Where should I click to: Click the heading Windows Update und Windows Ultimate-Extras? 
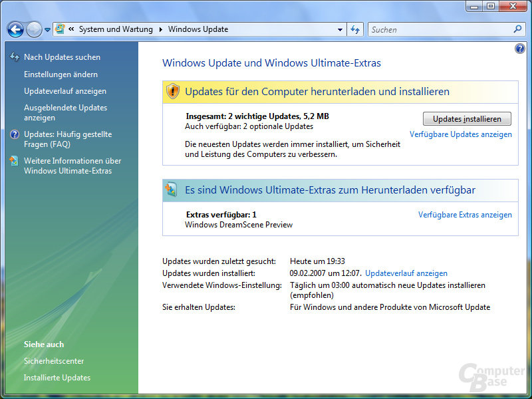[x=272, y=63]
